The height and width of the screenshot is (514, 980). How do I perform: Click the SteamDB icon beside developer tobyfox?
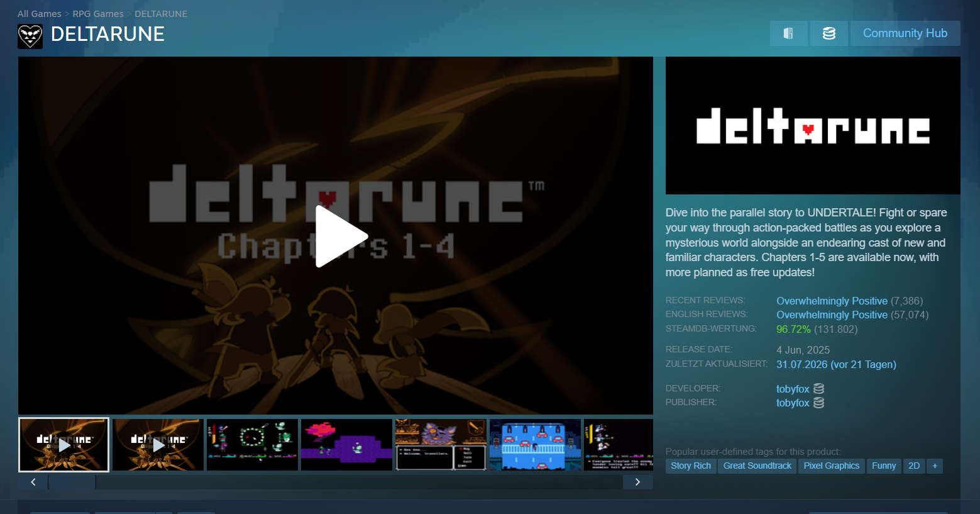click(x=818, y=389)
